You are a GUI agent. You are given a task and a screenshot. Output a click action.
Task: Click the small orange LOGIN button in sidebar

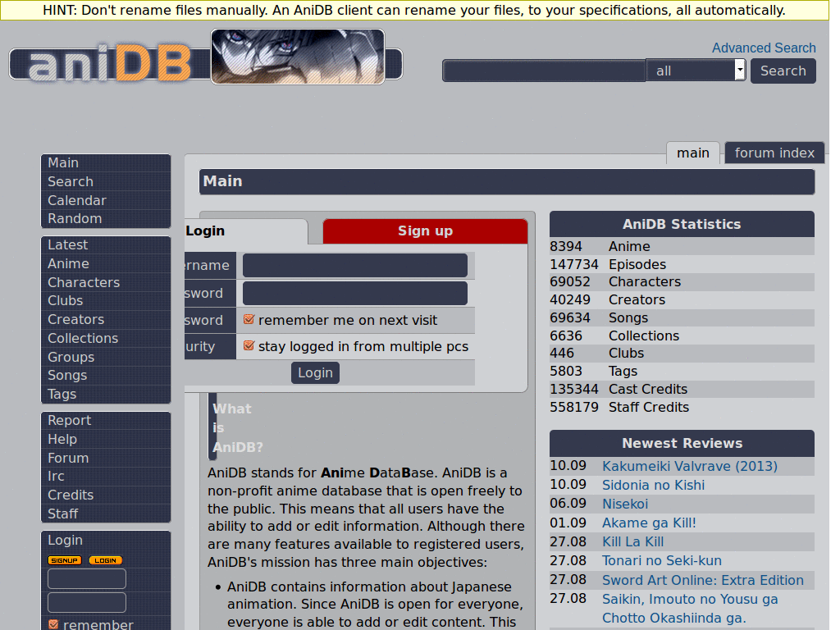(x=106, y=560)
